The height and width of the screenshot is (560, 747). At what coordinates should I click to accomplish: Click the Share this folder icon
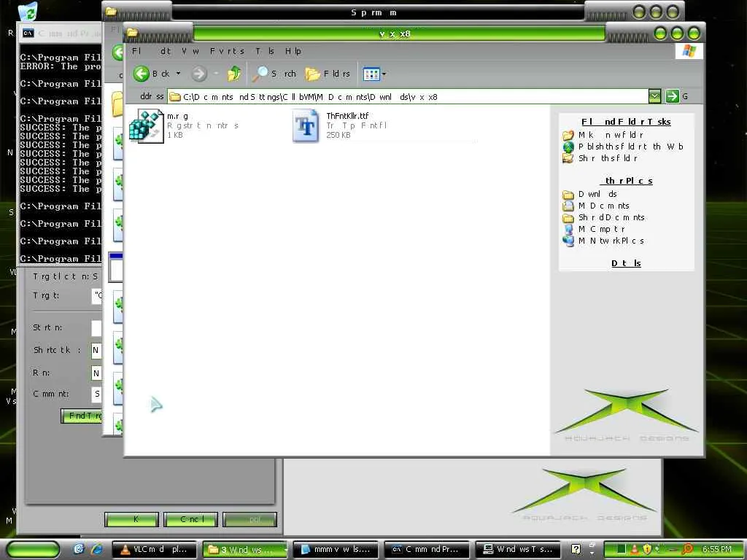(568, 158)
